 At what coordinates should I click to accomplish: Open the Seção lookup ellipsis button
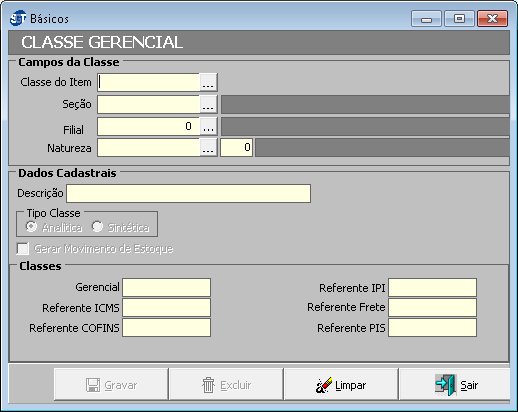[x=208, y=104]
